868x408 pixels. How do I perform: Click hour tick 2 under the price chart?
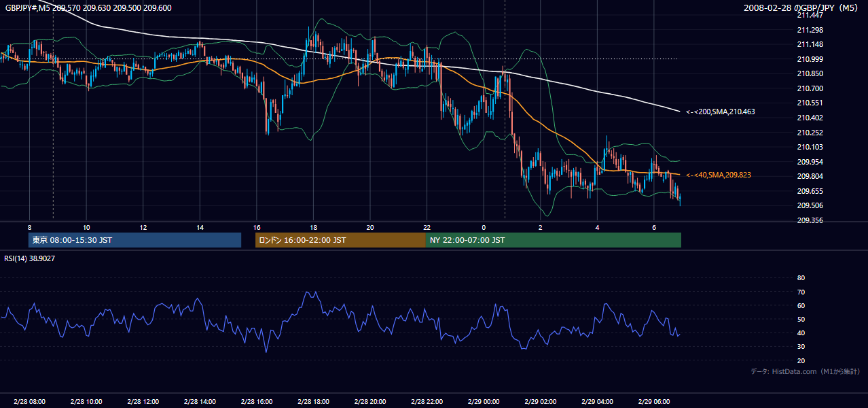[x=540, y=226]
